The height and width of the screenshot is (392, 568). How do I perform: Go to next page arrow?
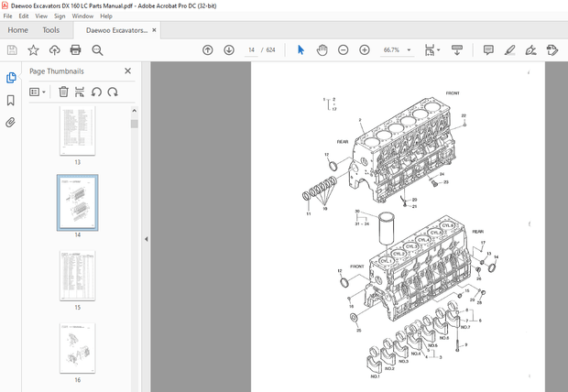coord(229,50)
